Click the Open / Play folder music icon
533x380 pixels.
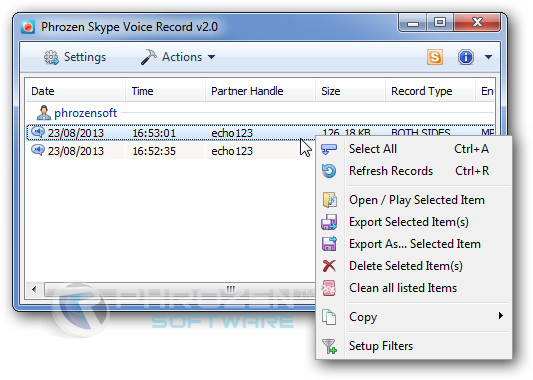click(x=329, y=200)
